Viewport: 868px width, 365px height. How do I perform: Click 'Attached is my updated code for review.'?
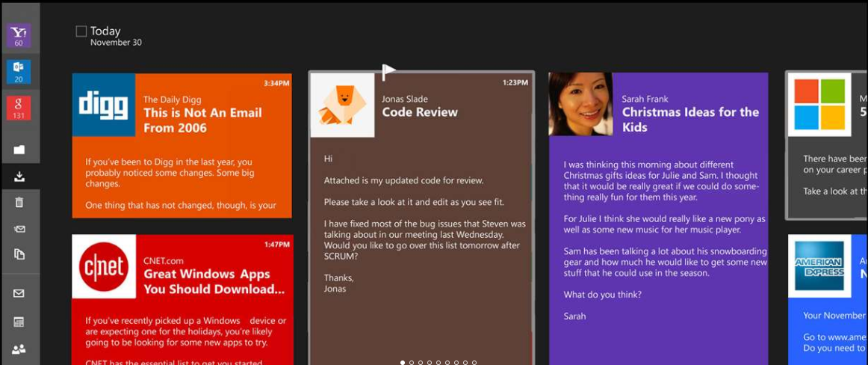point(404,180)
